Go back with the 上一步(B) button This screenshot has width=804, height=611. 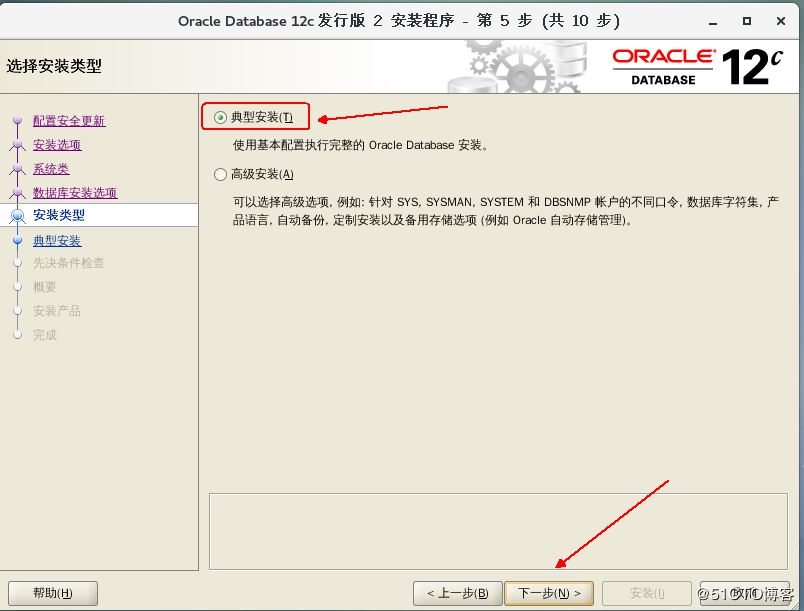(x=457, y=593)
